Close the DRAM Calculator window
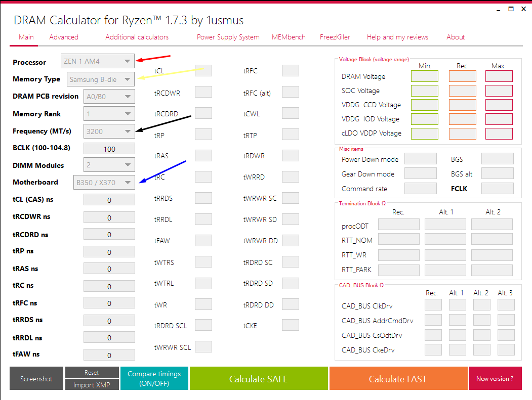532x400 pixels. point(523,9)
